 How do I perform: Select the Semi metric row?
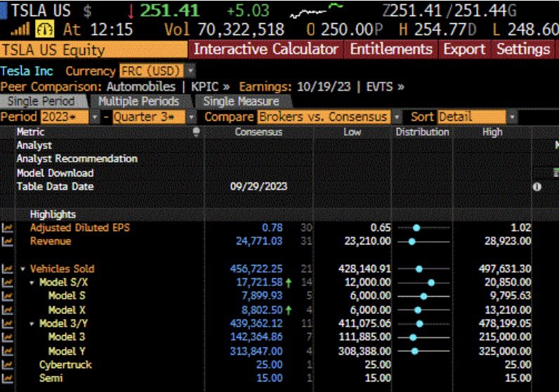[x=51, y=378]
